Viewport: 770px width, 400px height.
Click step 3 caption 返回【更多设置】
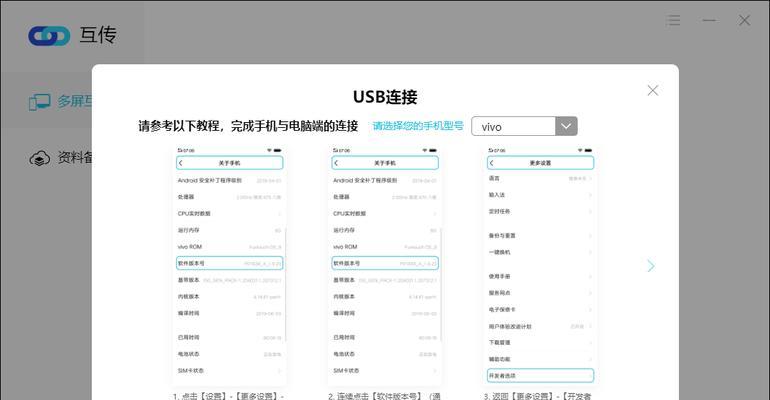538,396
